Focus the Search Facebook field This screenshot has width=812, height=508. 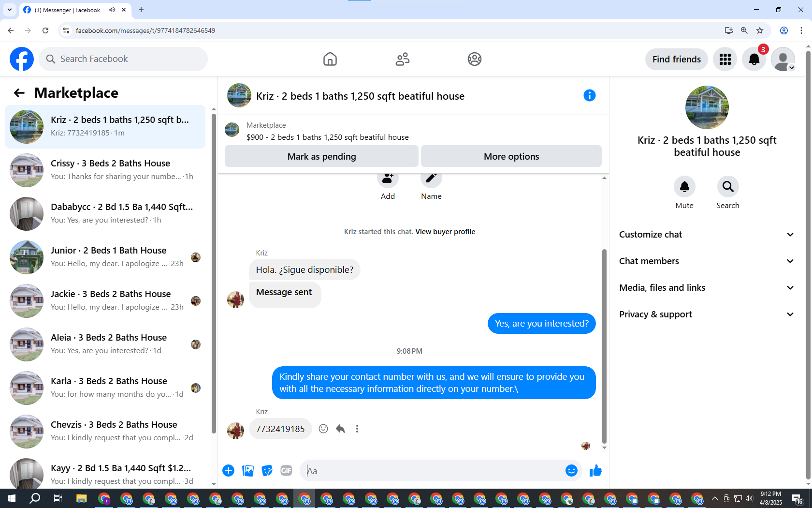tap(123, 59)
